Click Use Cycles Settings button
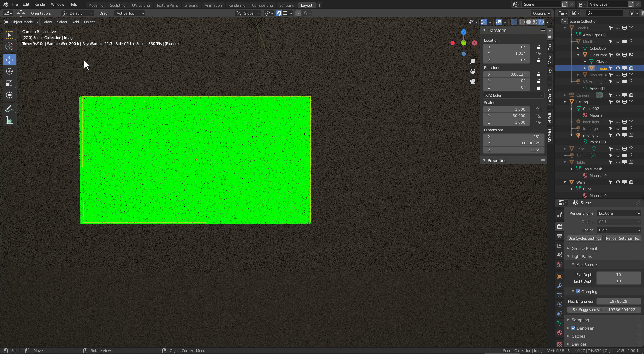Screen dimensions: 644x354 584,238
